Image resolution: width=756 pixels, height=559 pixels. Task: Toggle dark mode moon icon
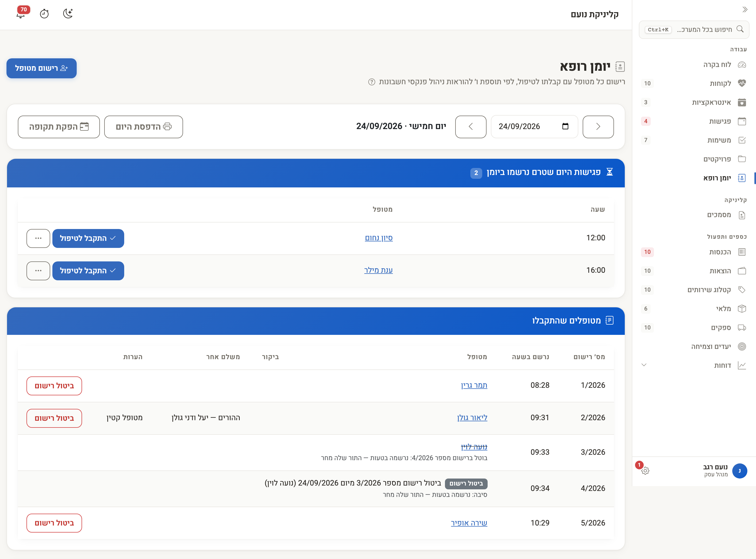pyautogui.click(x=68, y=14)
